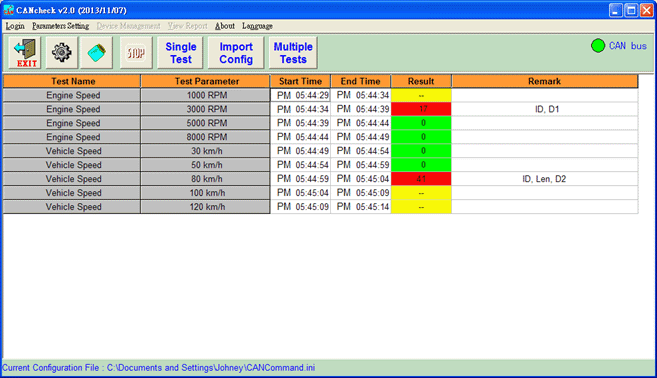657x378 pixels.
Task: Start a Single Test
Action: (180, 53)
